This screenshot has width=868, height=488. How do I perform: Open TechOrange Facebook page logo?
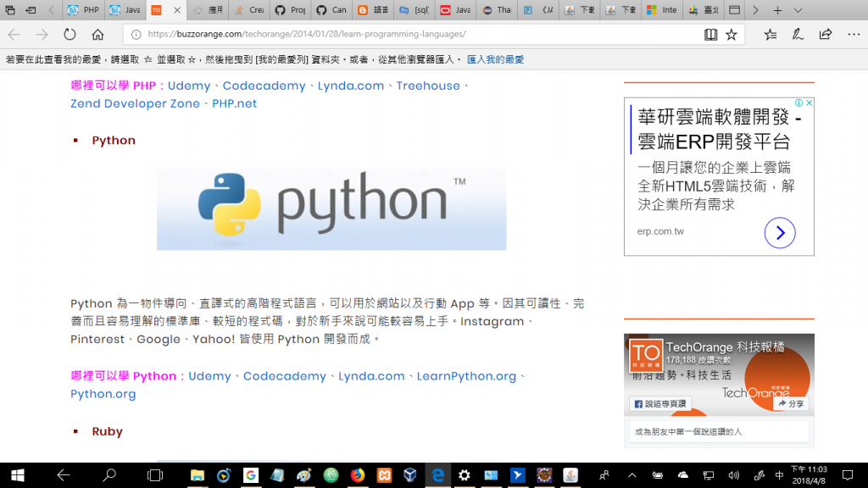click(x=646, y=355)
